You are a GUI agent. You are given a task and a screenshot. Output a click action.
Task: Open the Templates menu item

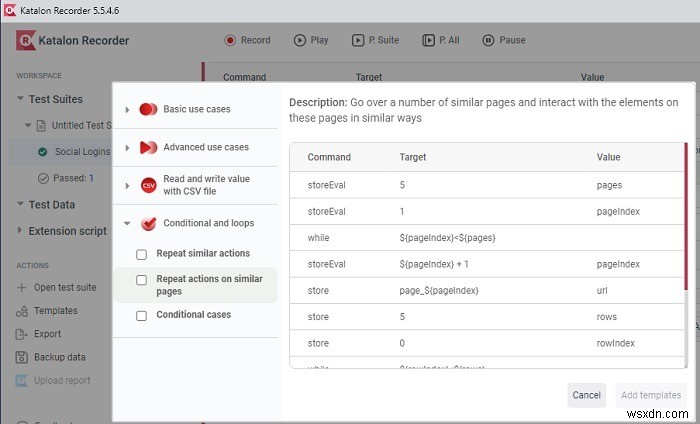(55, 310)
